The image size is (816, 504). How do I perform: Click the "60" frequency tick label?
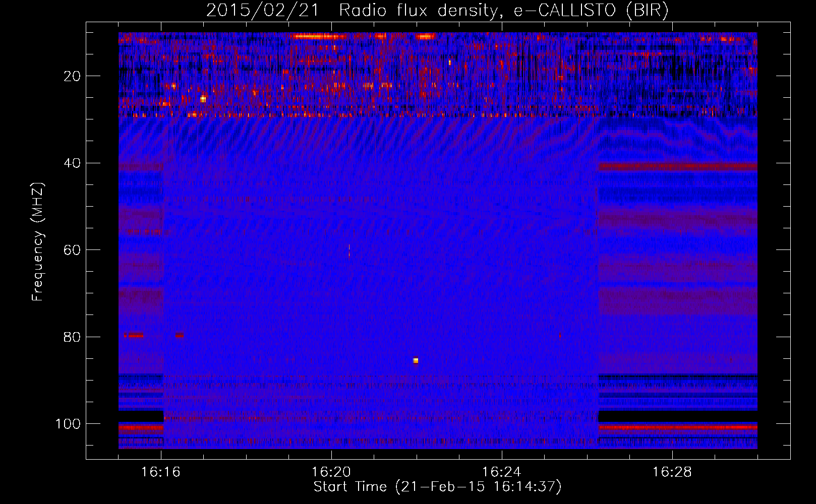pyautogui.click(x=73, y=250)
